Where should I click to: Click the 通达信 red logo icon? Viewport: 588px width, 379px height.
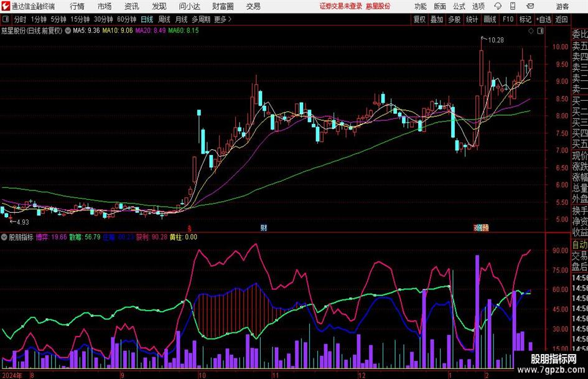click(x=5, y=6)
